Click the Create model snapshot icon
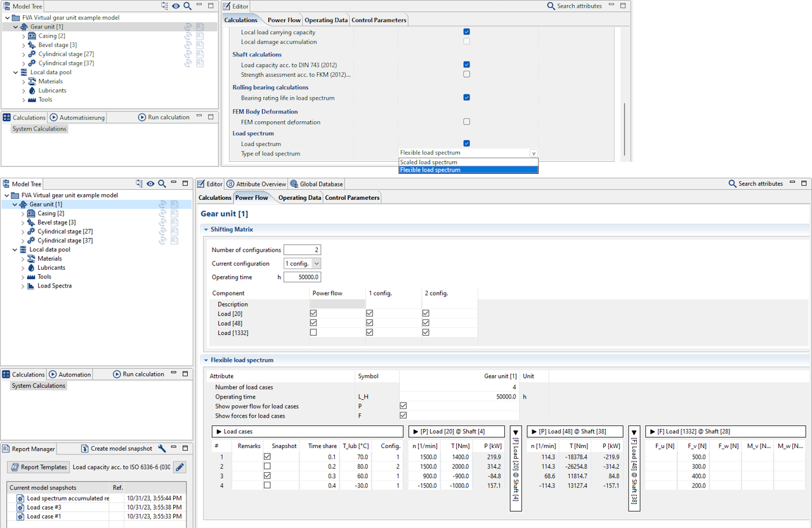 point(84,449)
